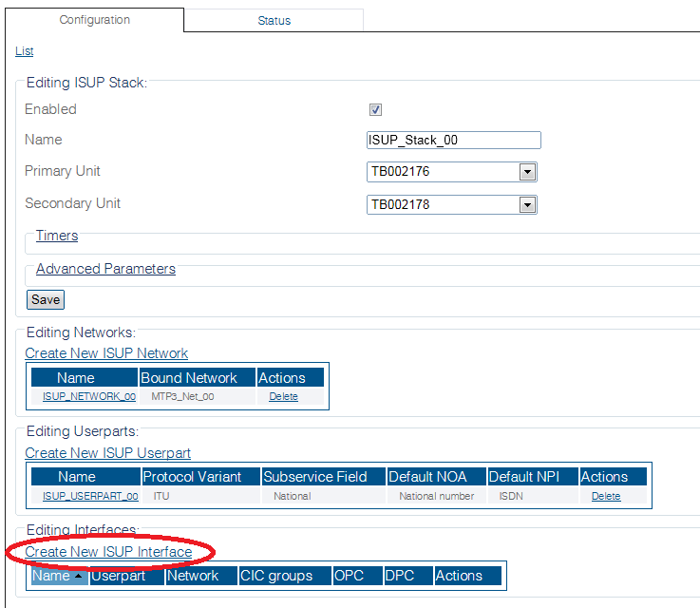Delete the ISUP_NETWORK_00 network

pyautogui.click(x=283, y=396)
